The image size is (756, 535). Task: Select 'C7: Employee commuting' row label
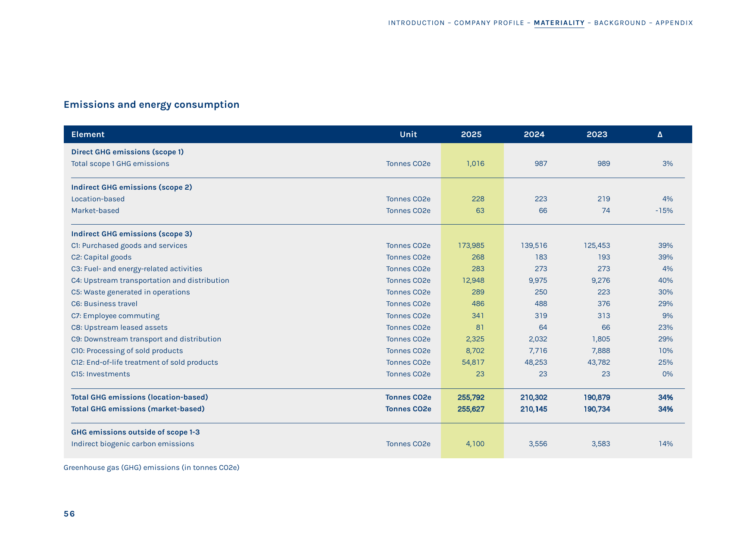[115, 316]
